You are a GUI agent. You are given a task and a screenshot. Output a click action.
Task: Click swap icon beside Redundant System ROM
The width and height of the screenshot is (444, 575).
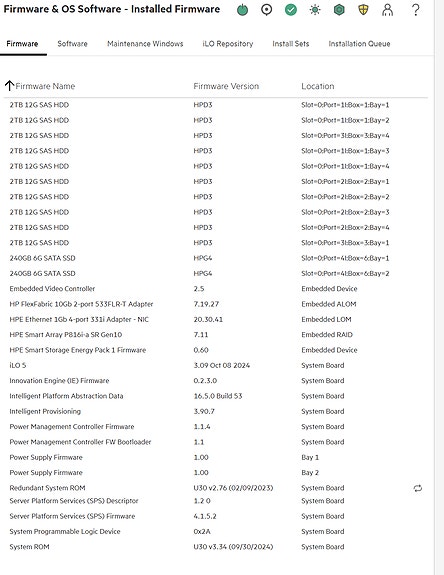pyautogui.click(x=418, y=488)
